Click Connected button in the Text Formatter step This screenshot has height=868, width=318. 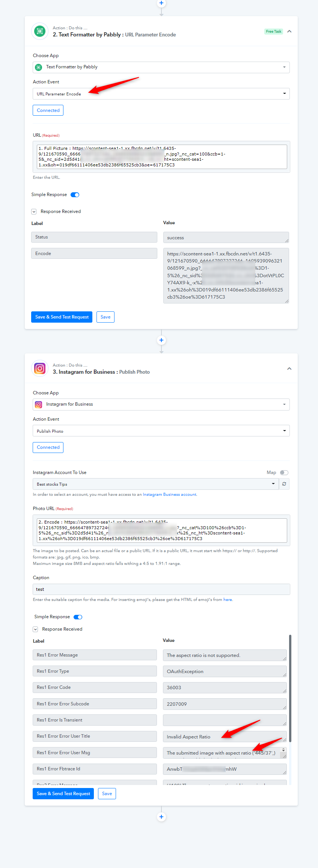tap(48, 110)
